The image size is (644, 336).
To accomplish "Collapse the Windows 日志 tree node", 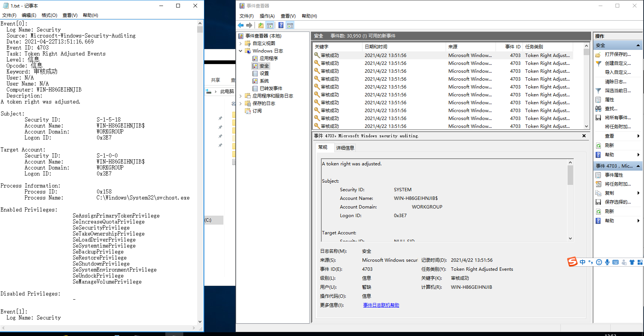I will (241, 51).
